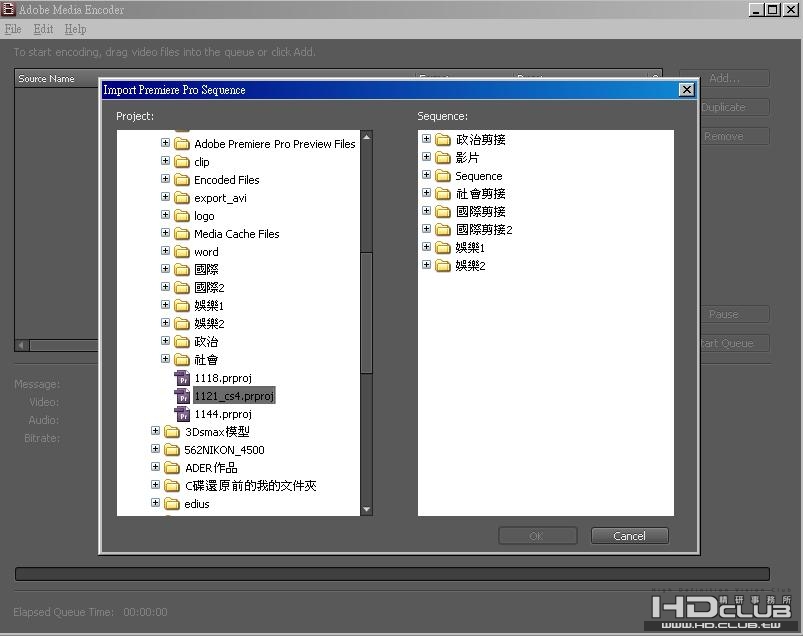Click the edius folder icon
The image size is (803, 636).
(172, 504)
